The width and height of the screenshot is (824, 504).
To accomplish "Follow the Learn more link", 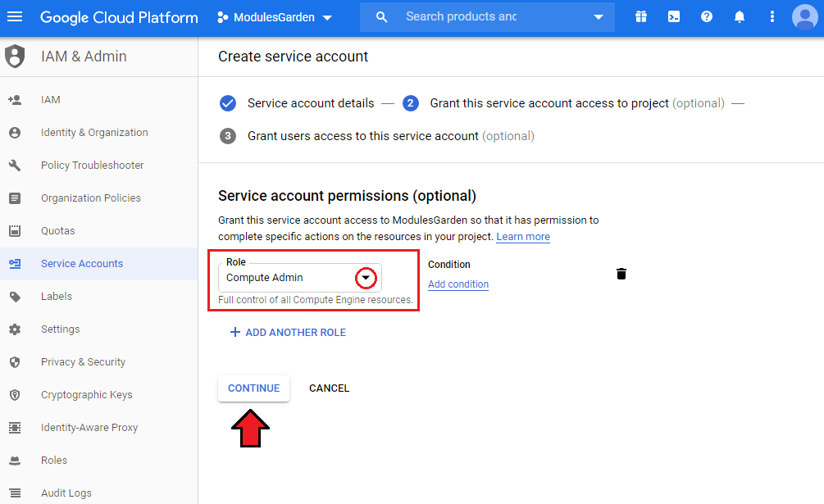I will pyautogui.click(x=523, y=237).
